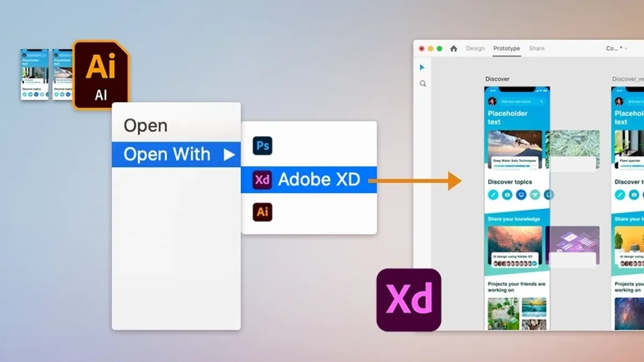The height and width of the screenshot is (362, 644).
Task: Click the "Discover" artboard title
Action: [497, 79]
